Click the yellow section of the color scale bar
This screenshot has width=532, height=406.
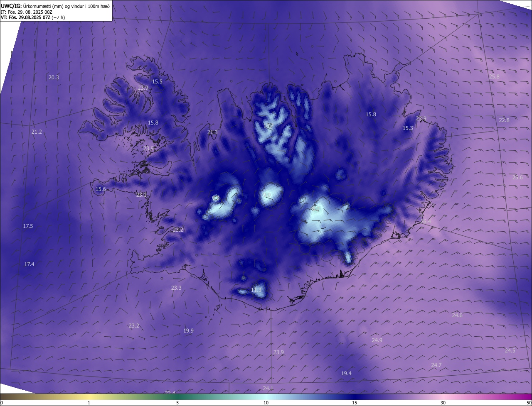(89, 396)
